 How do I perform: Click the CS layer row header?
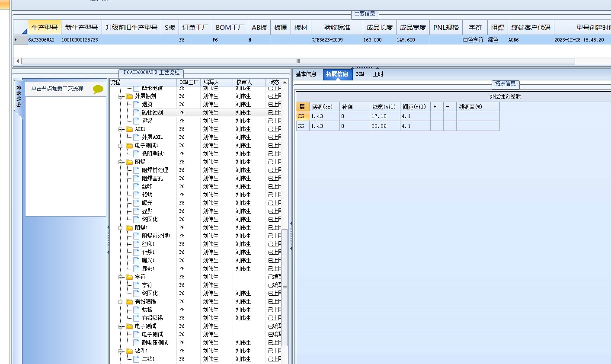point(303,116)
